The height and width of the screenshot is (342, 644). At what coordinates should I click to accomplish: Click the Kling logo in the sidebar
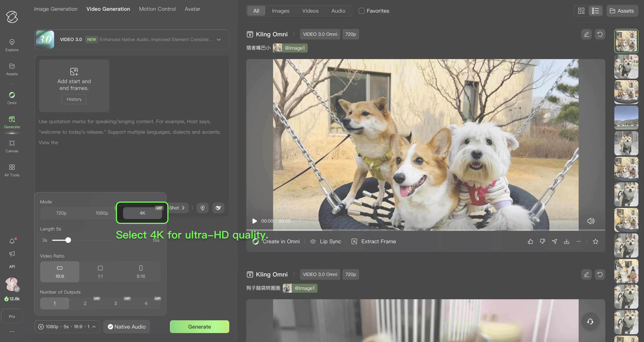click(12, 17)
